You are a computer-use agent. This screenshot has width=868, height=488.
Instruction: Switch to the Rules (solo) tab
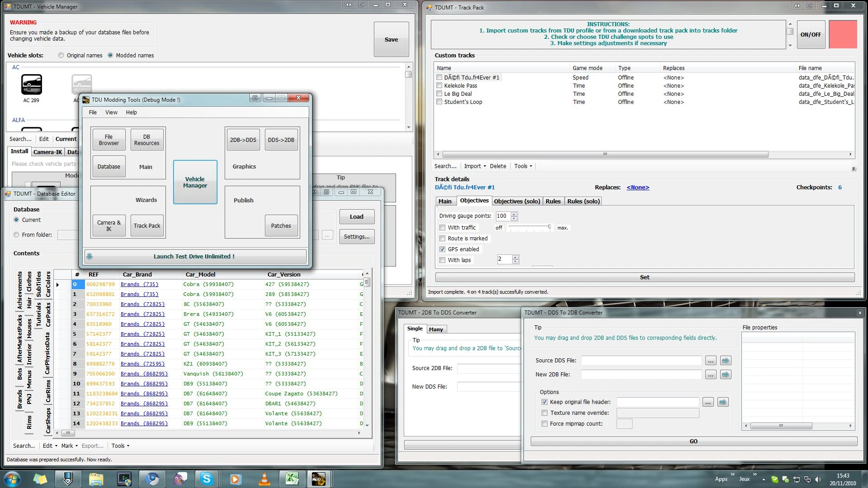583,201
